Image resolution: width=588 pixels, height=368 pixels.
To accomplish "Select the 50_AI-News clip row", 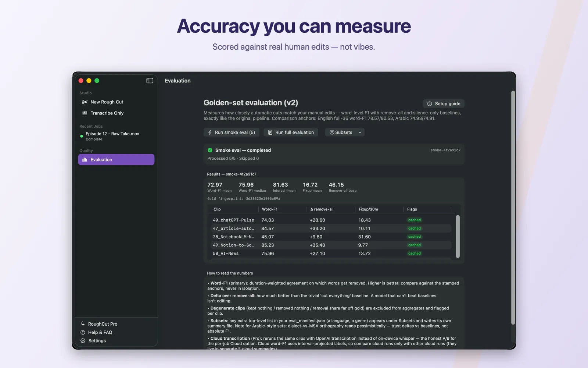I will [x=331, y=254].
